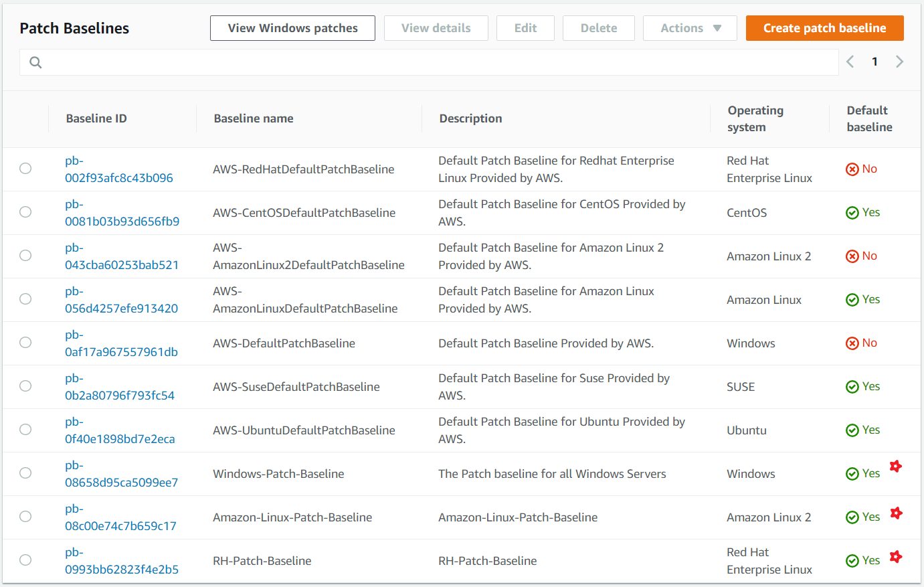Go to next page arrow

pos(899,62)
